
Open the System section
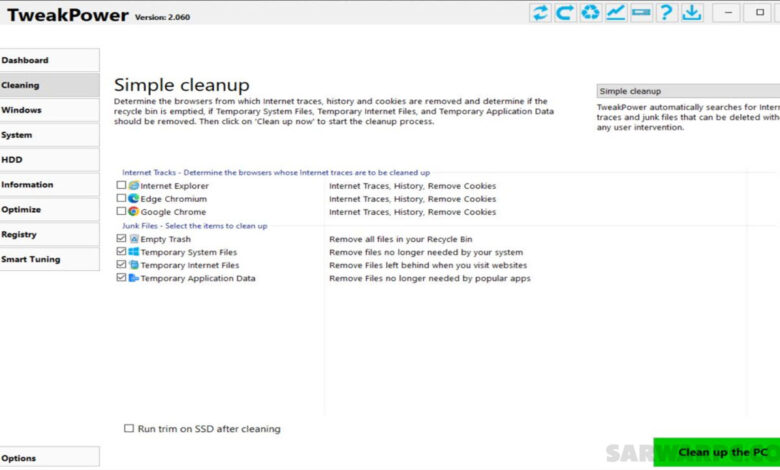(49, 135)
